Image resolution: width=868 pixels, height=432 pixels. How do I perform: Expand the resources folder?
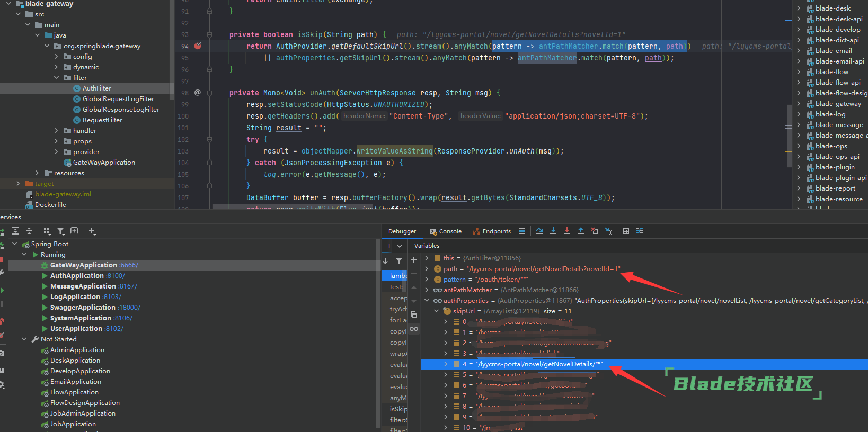coord(38,173)
